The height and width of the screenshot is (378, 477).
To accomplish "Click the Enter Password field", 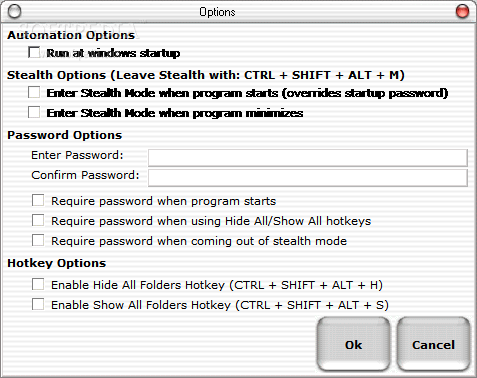I will coord(308,158).
